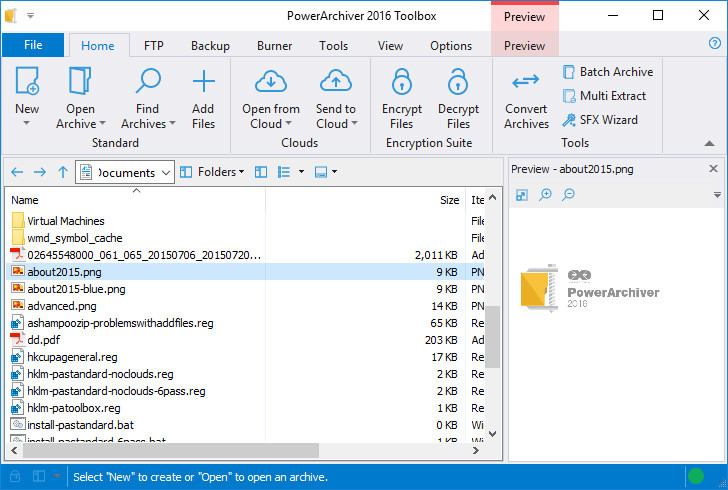The image size is (728, 490).
Task: Open Archive from the Standard group
Action: click(x=80, y=98)
